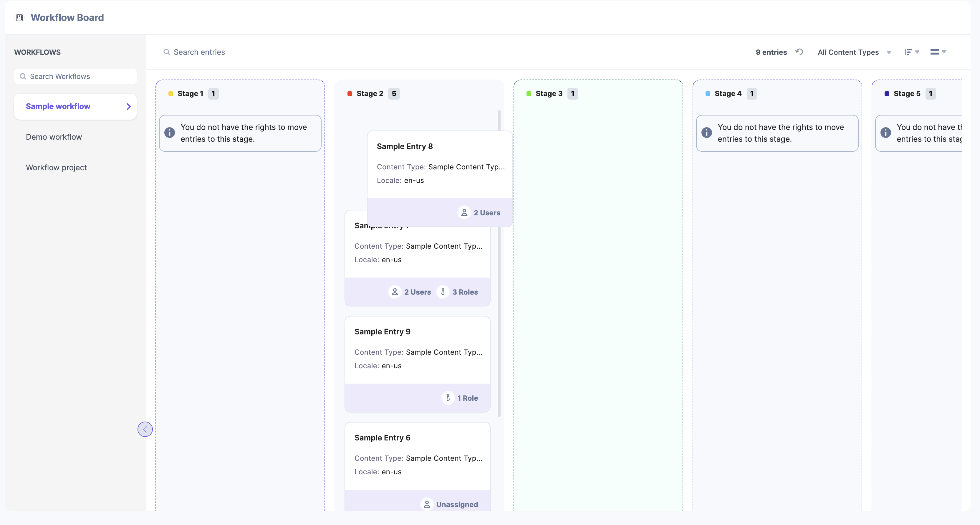Image resolution: width=980 pixels, height=525 pixels.
Task: Click 2 Users on Sample Entry 7
Action: tap(417, 292)
